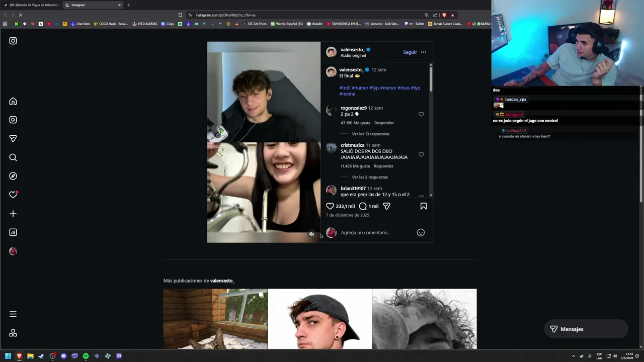Open the More hamburger menu in sidebar
The height and width of the screenshot is (362, 644).
click(13, 314)
